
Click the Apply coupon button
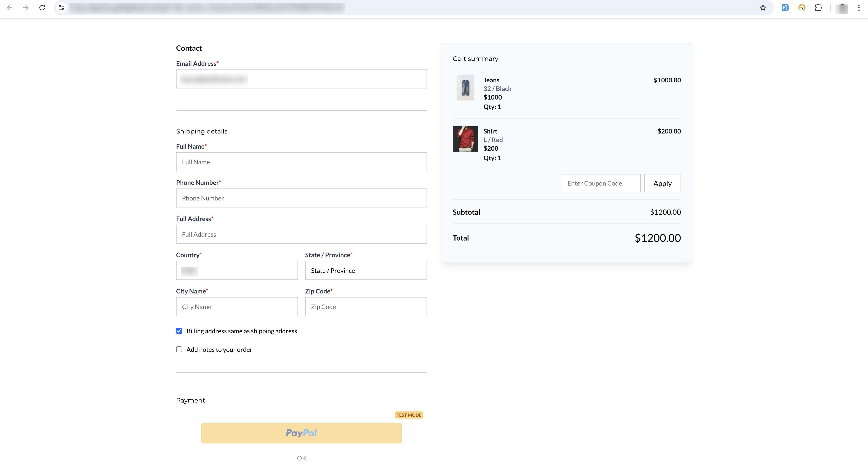tap(662, 183)
